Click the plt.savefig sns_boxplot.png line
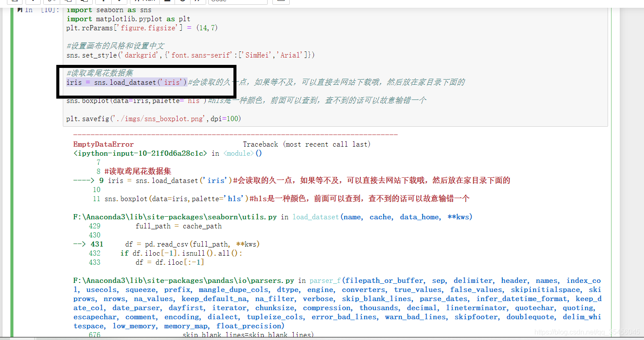Image resolution: width=644 pixels, height=340 pixels. tap(153, 119)
